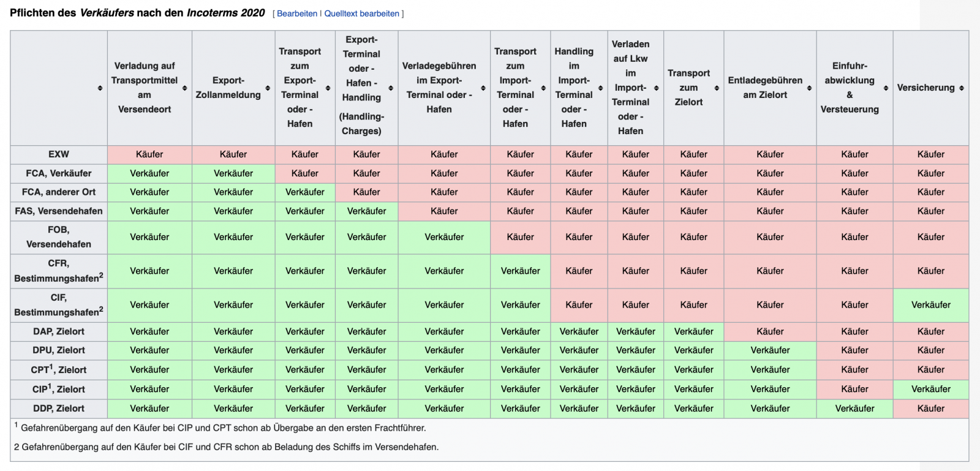Click FCA, anderer Ort Transport zum Export-Terminal cell

point(305,192)
